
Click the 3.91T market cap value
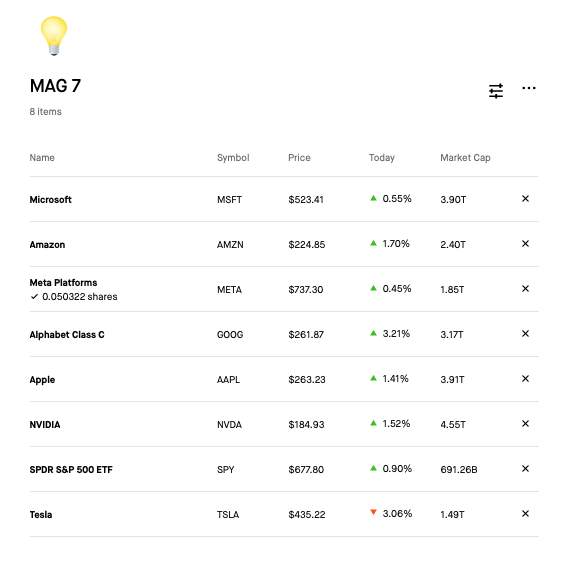coord(452,380)
